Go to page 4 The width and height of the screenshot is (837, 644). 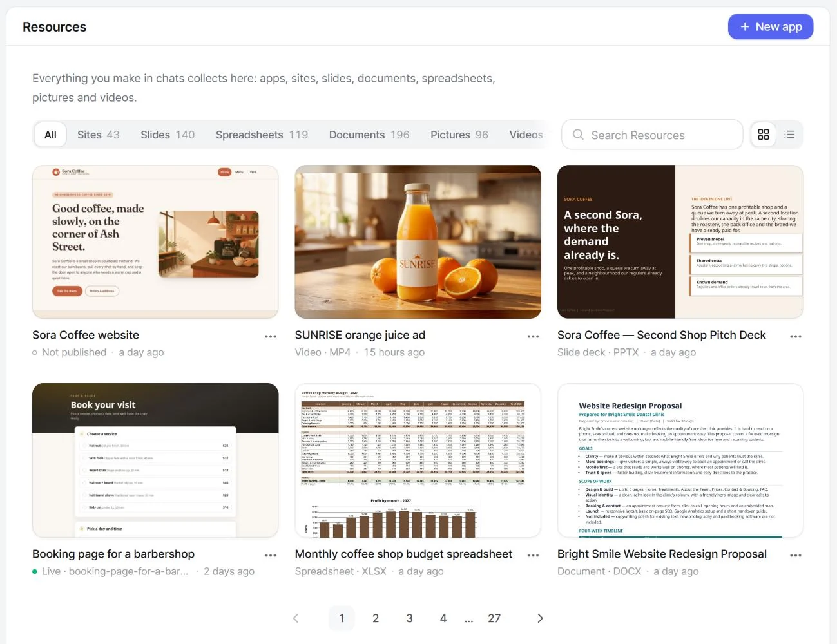[443, 618]
